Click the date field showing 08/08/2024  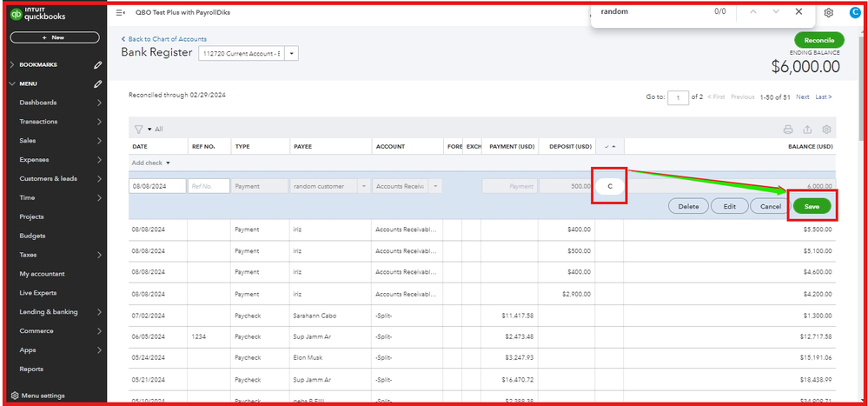(x=156, y=186)
